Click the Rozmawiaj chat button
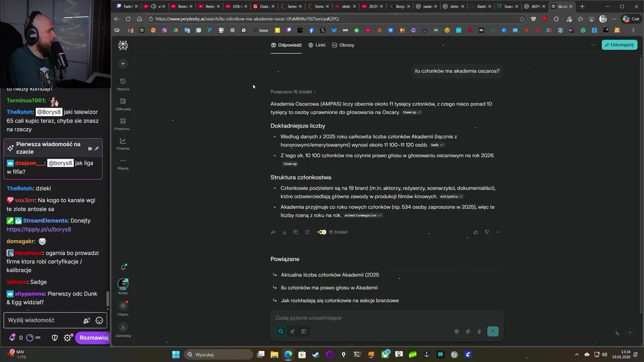Image resolution: width=644 pixels, height=362 pixels. point(94,338)
